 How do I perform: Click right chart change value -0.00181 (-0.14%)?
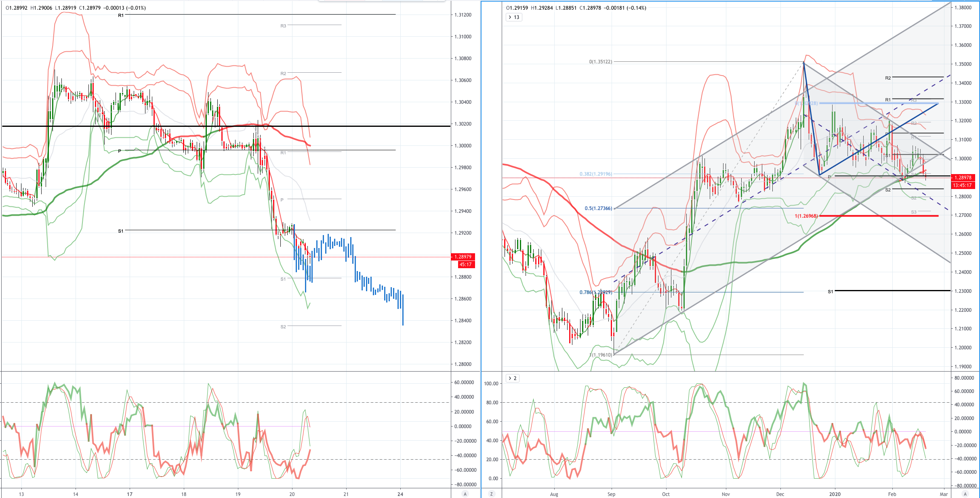coord(625,8)
